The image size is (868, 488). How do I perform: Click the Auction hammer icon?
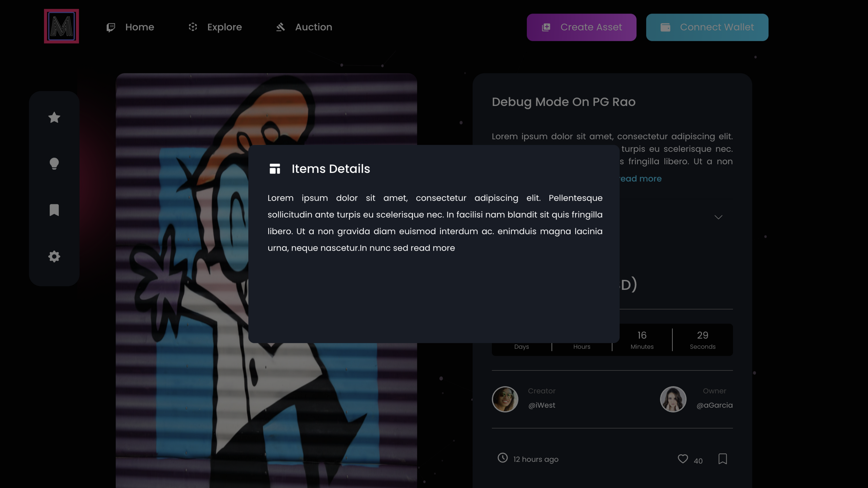tap(280, 27)
